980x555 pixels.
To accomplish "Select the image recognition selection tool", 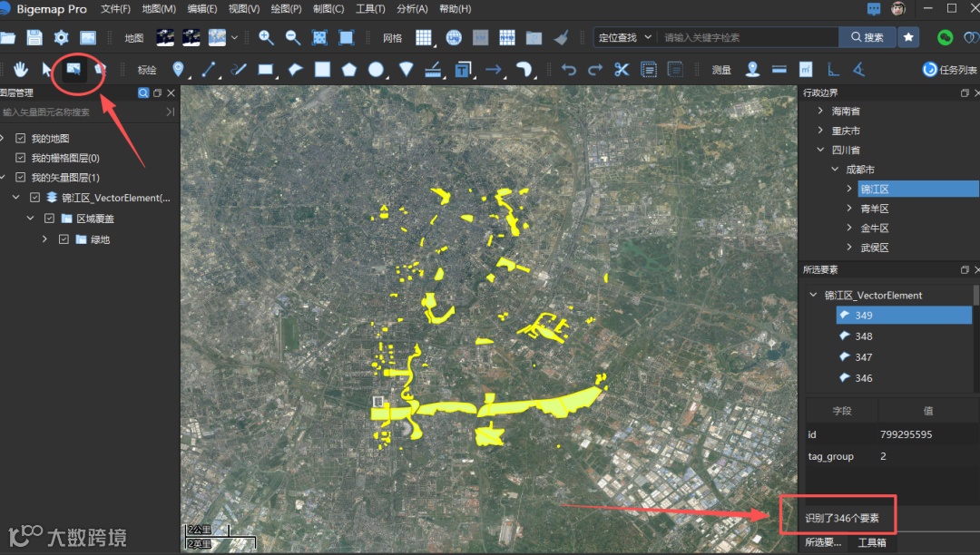I will (73, 69).
